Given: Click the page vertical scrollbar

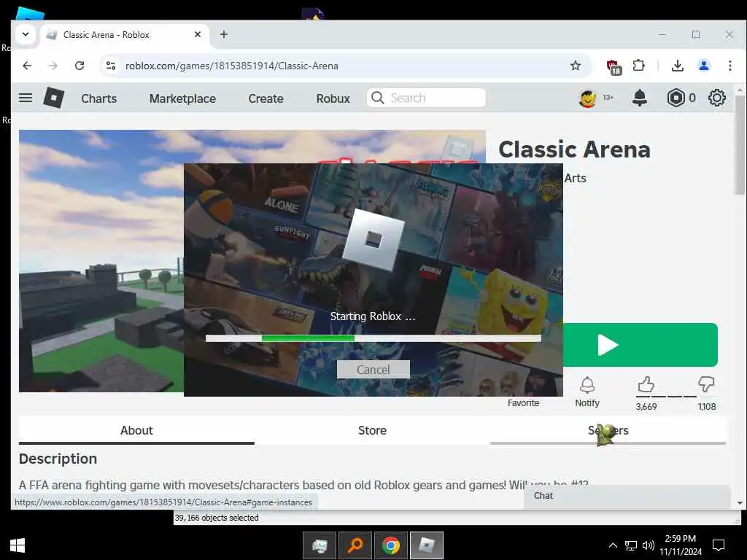Looking at the screenshot, I should tap(740, 145).
